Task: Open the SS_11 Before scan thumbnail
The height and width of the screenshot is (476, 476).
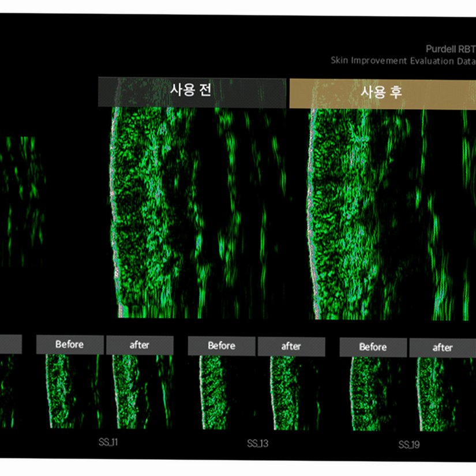Action: click(x=73, y=391)
